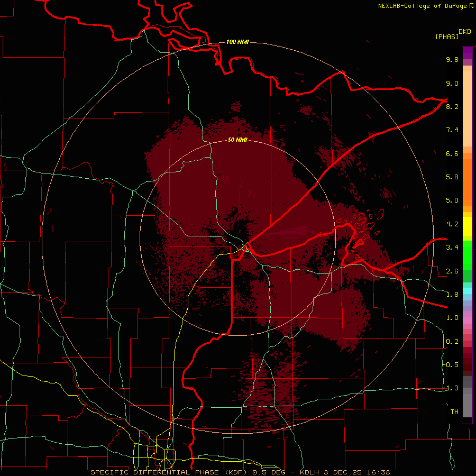This screenshot has width=476, height=476.
Task: Click the 0.2 color scale label
Action: tap(452, 342)
